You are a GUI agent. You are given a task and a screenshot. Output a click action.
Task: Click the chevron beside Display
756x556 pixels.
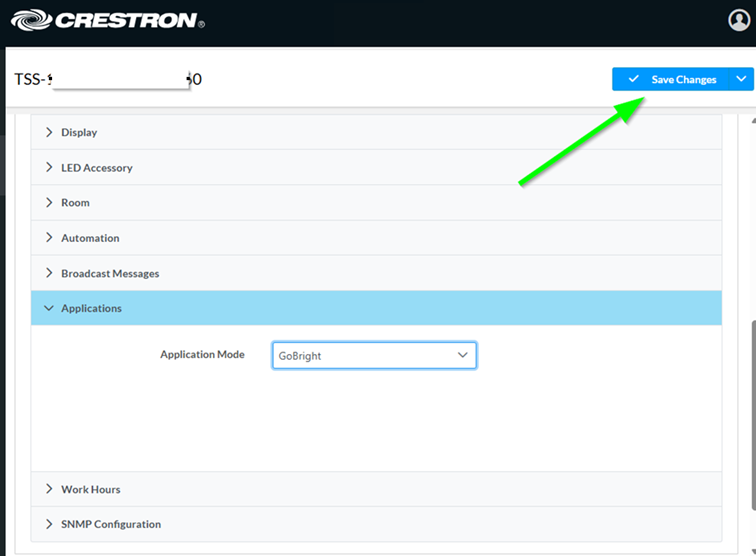[49, 132]
